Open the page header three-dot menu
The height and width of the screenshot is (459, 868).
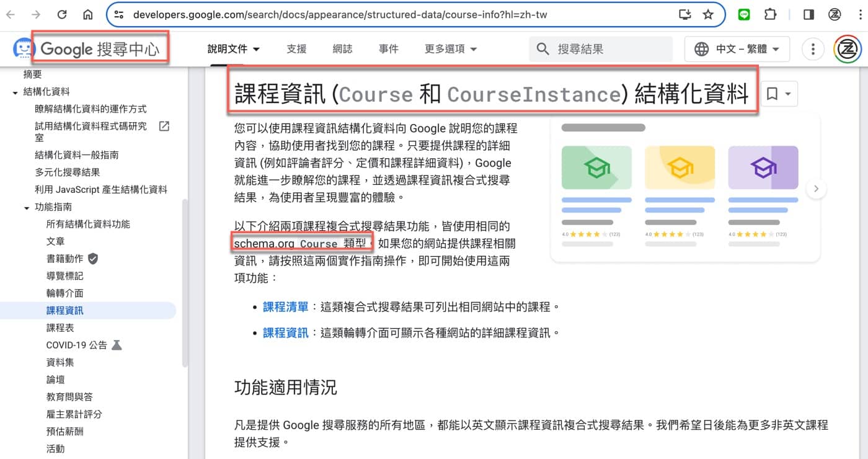click(813, 48)
